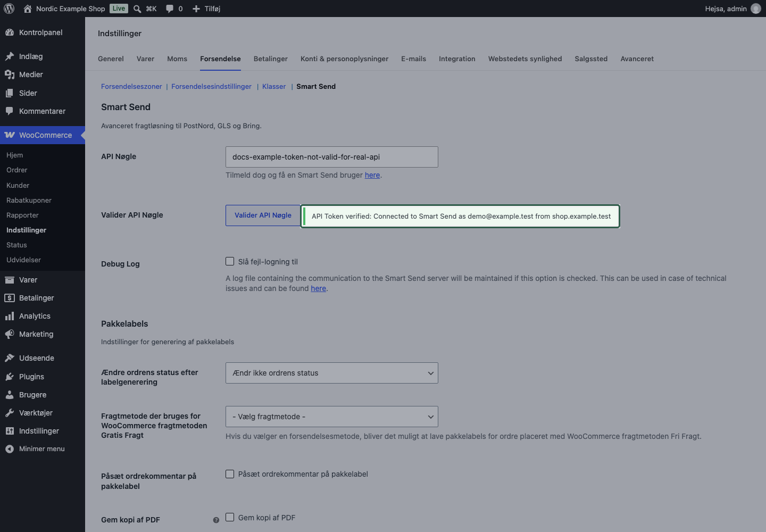Check Påsæt ordrekommentar på pakkelabel box

tap(230, 474)
